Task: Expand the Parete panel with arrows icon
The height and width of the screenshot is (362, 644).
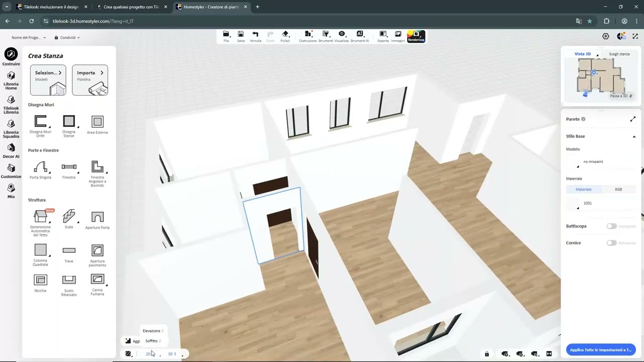Action: pos(633,119)
